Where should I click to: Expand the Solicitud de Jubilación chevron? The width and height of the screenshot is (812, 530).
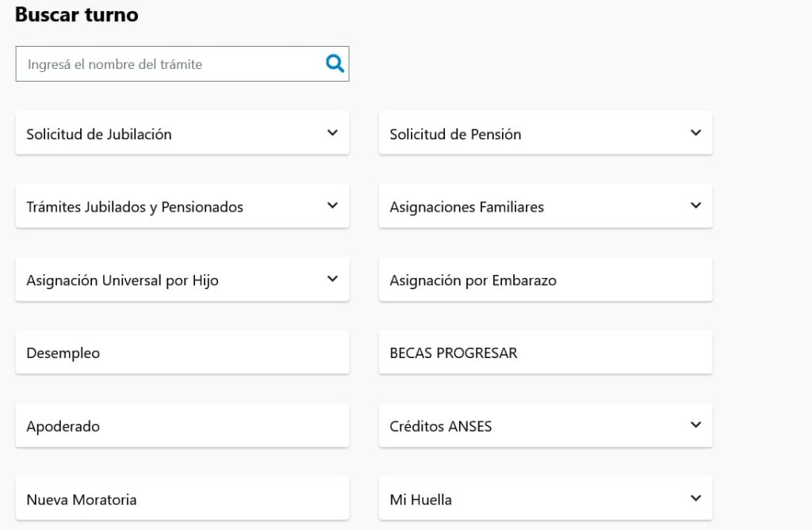[x=332, y=133]
